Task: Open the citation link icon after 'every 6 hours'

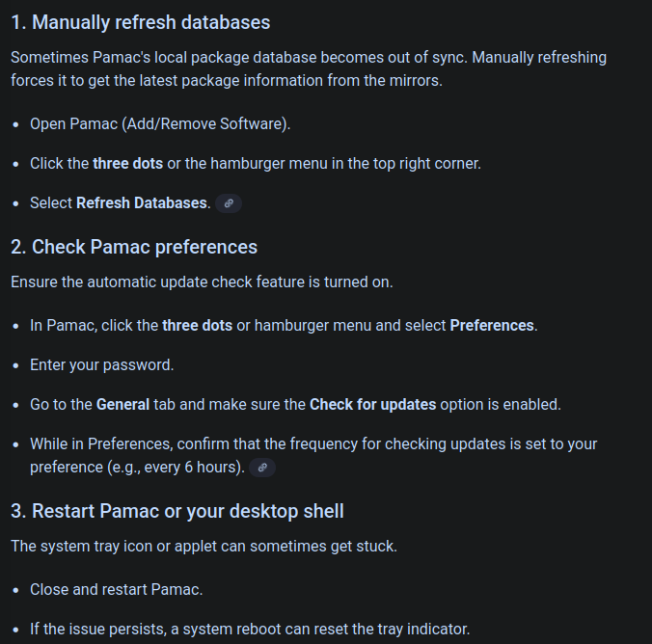Action: pos(261,468)
